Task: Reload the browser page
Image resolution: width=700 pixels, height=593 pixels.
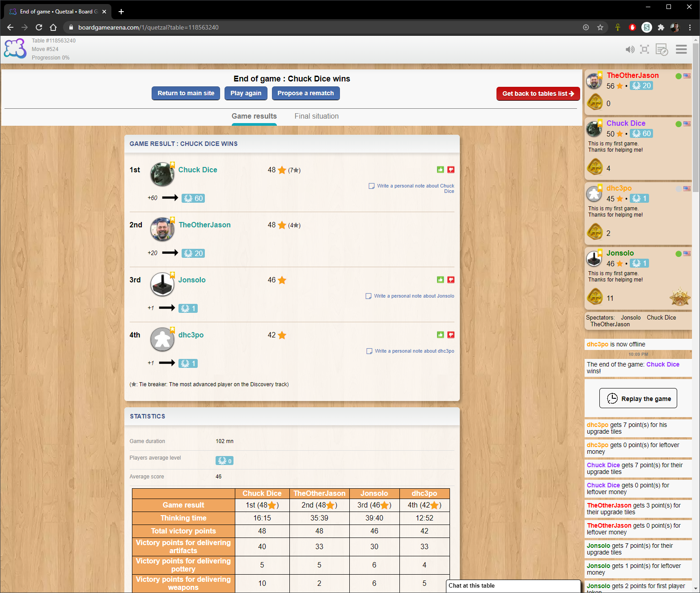Action: (39, 27)
